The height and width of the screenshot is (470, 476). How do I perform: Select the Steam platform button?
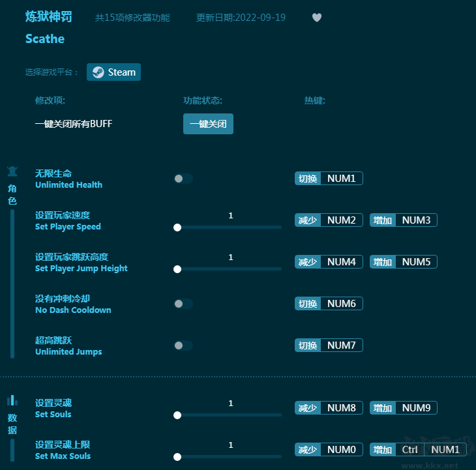pos(113,72)
